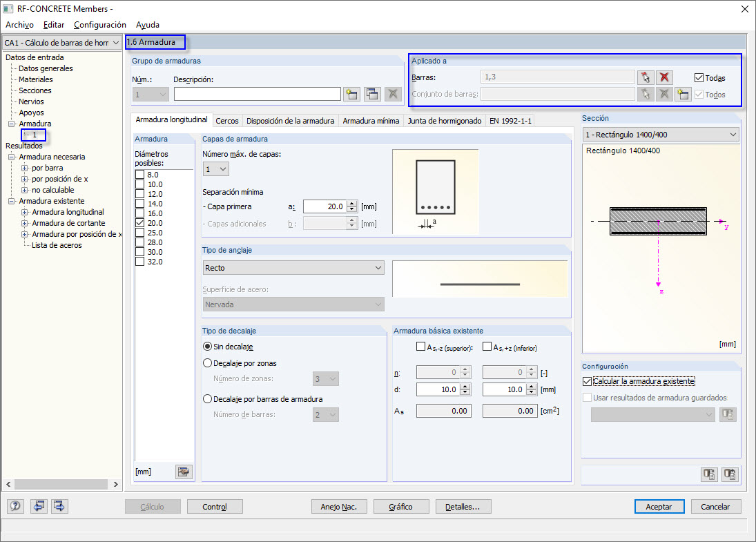Click select icon for Conjunto de barras

[646, 94]
